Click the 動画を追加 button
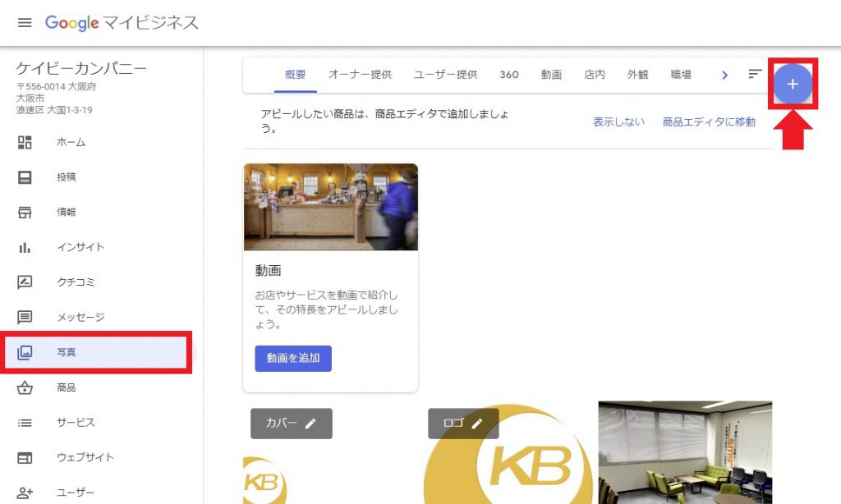This screenshot has width=841, height=504. pos(293,358)
